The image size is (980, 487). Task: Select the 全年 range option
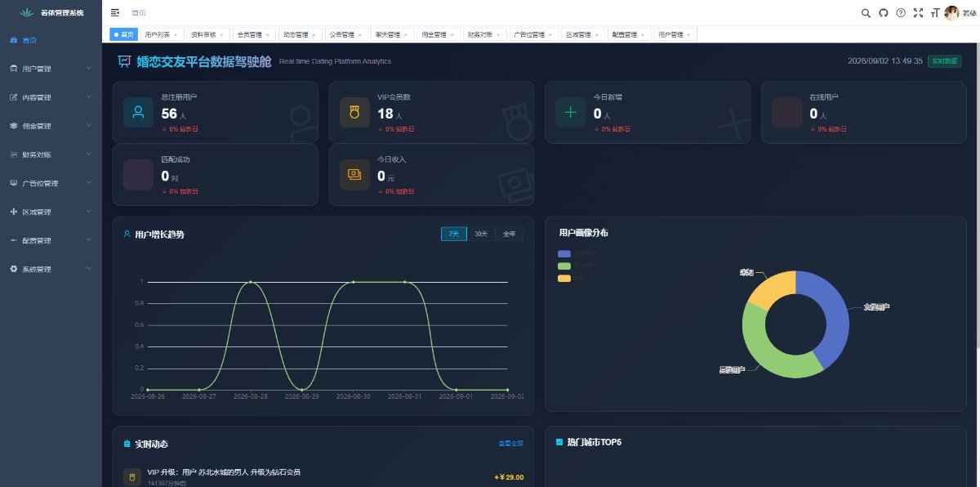(x=509, y=234)
